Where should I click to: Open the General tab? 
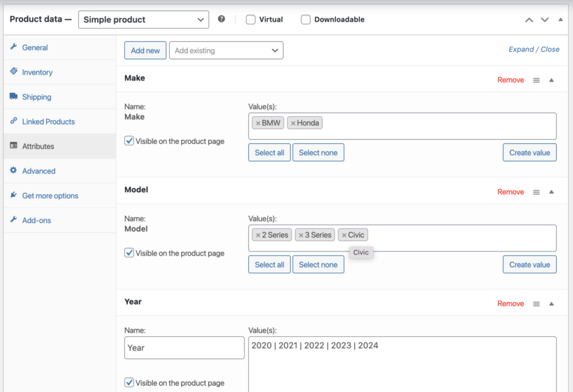pos(60,48)
